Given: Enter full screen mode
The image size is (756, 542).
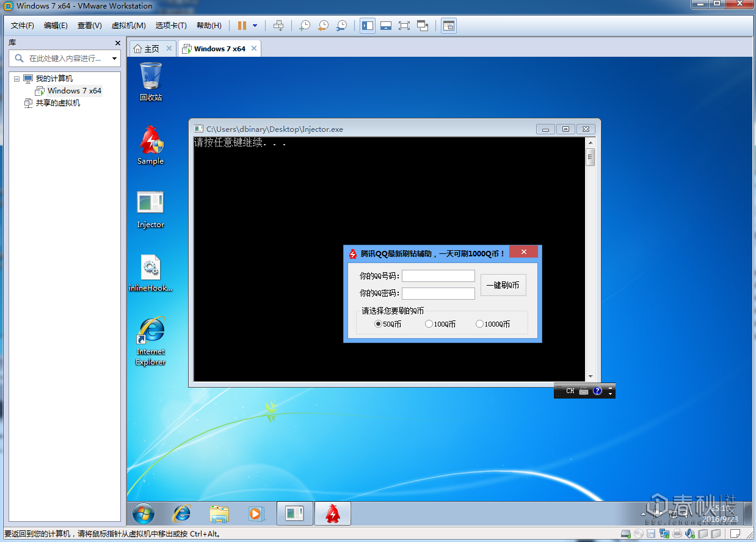Looking at the screenshot, I should pos(404,26).
